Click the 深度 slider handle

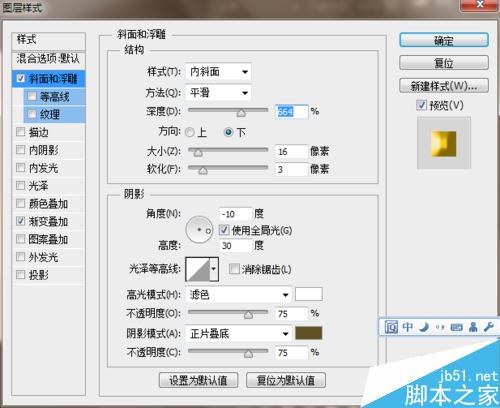(x=241, y=113)
